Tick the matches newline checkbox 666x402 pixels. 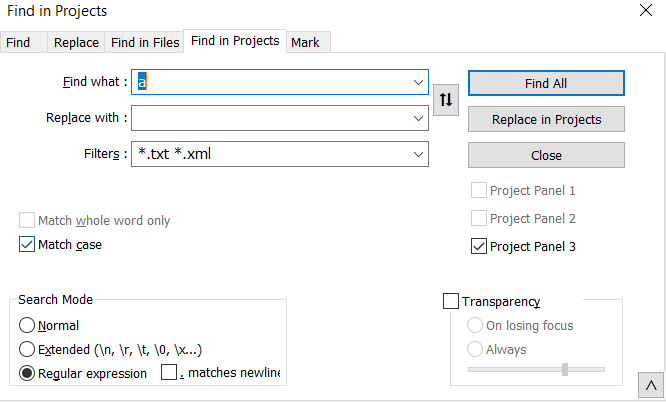169,372
